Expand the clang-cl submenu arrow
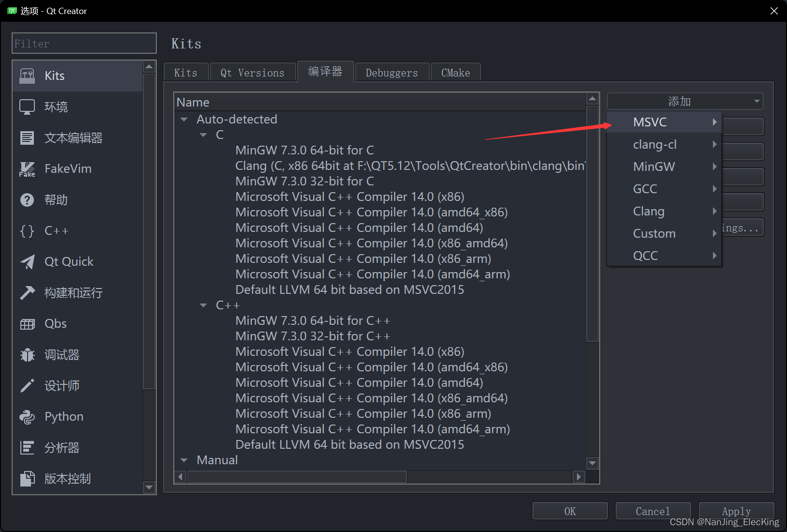 [714, 144]
